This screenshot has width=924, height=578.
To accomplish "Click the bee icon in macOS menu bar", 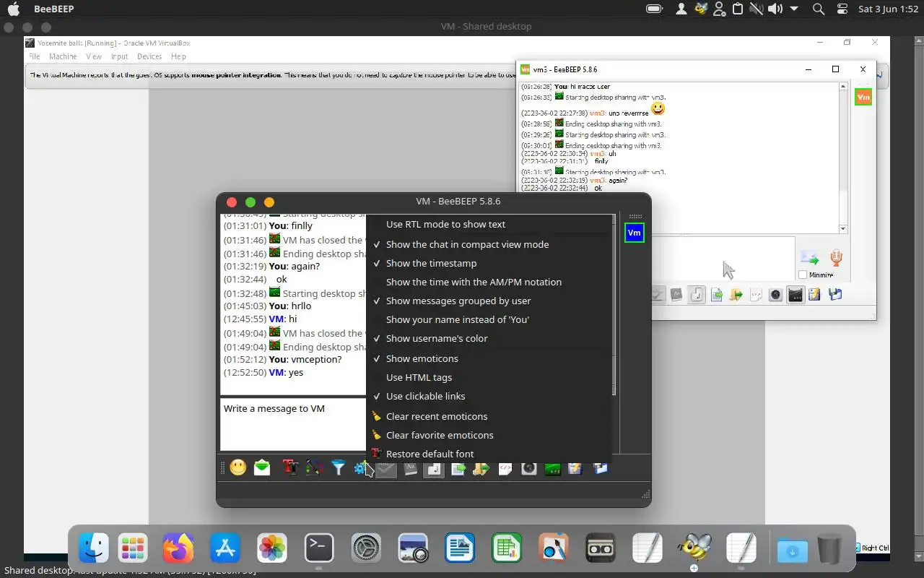I will tap(700, 9).
